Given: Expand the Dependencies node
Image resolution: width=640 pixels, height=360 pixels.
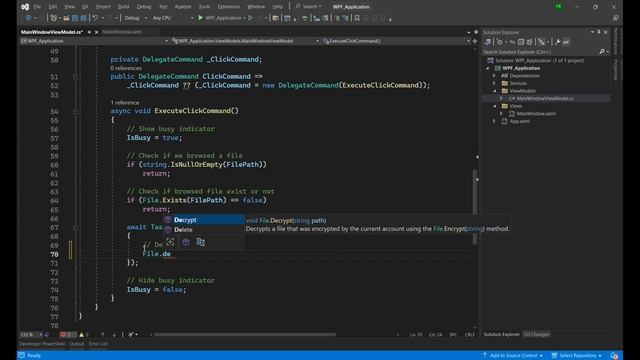Looking at the screenshot, I should tap(494, 76).
